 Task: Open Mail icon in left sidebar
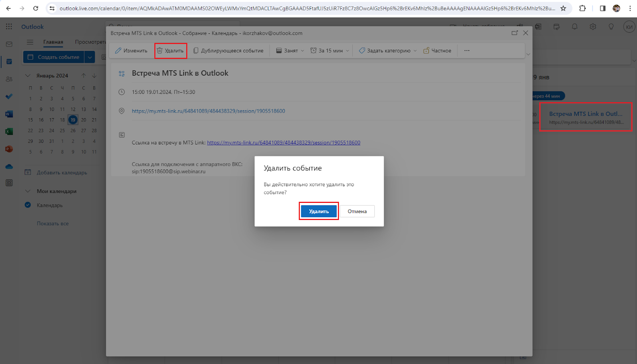click(x=9, y=44)
